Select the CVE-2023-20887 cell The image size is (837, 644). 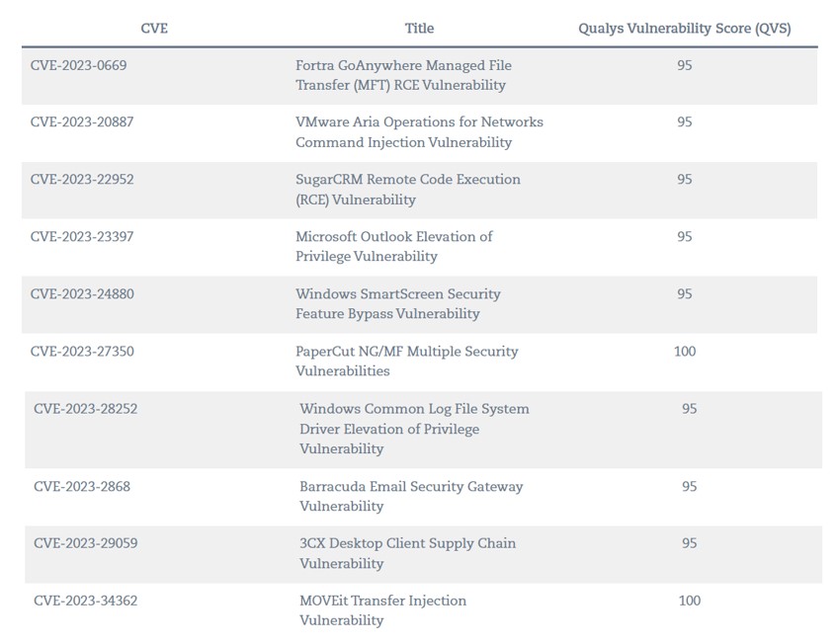[82, 122]
